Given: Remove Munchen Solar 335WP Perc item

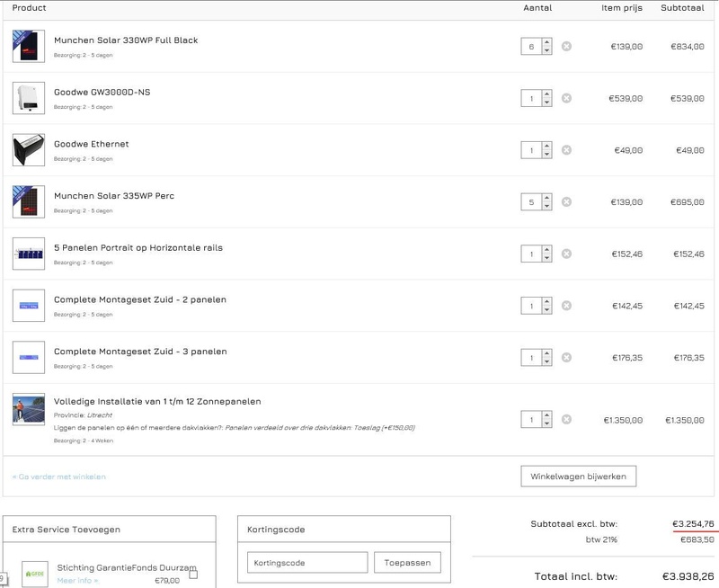Looking at the screenshot, I should coord(566,202).
